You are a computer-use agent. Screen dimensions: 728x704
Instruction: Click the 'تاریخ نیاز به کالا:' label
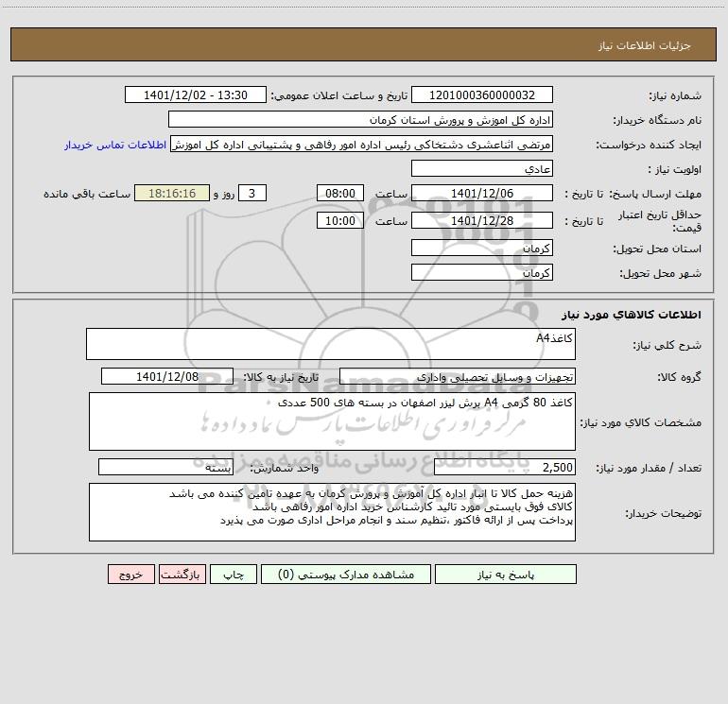tap(281, 377)
